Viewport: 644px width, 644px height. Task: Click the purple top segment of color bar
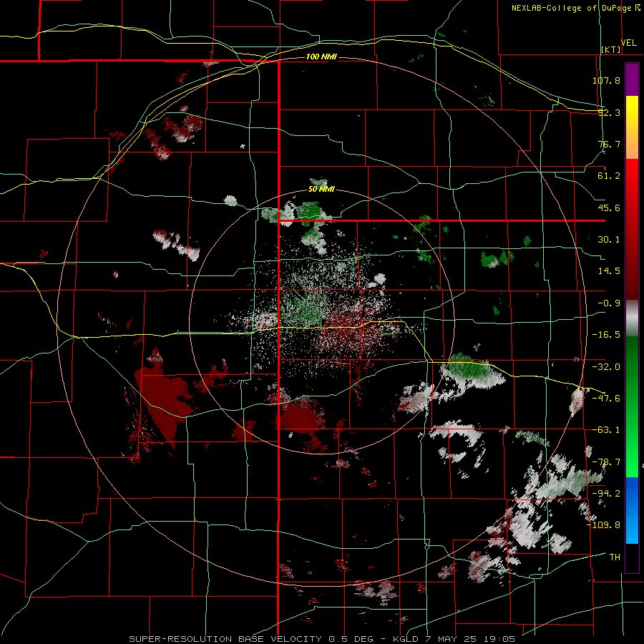[632, 79]
